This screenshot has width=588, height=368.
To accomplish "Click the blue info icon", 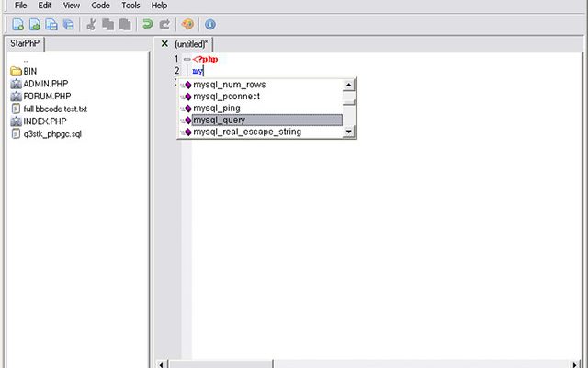I will coord(210,25).
